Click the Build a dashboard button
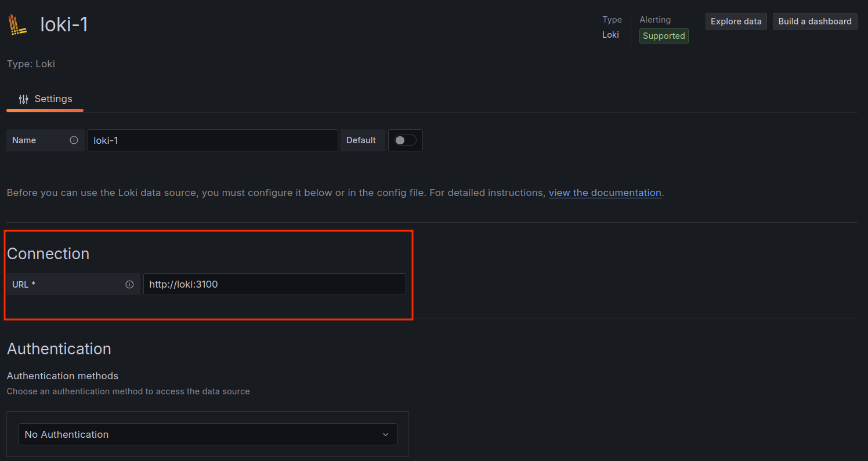This screenshot has height=461, width=868. tap(815, 21)
